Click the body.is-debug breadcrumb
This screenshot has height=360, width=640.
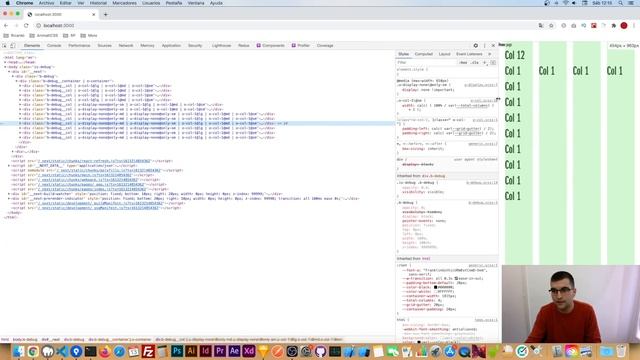25,340
